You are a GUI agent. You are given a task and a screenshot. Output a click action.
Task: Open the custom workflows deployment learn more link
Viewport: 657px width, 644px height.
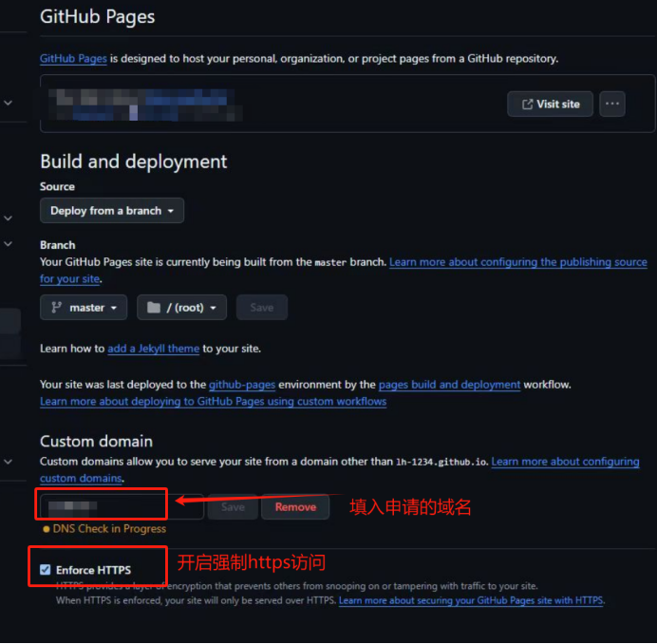tap(214, 402)
